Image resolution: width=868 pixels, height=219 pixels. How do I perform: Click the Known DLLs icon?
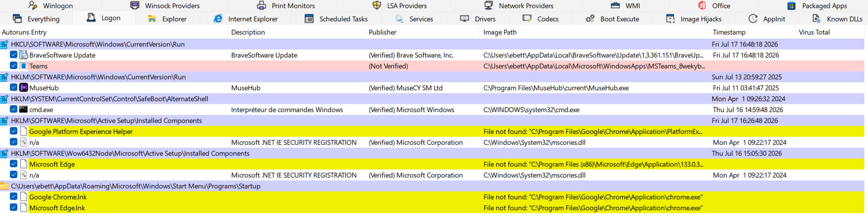(816, 18)
